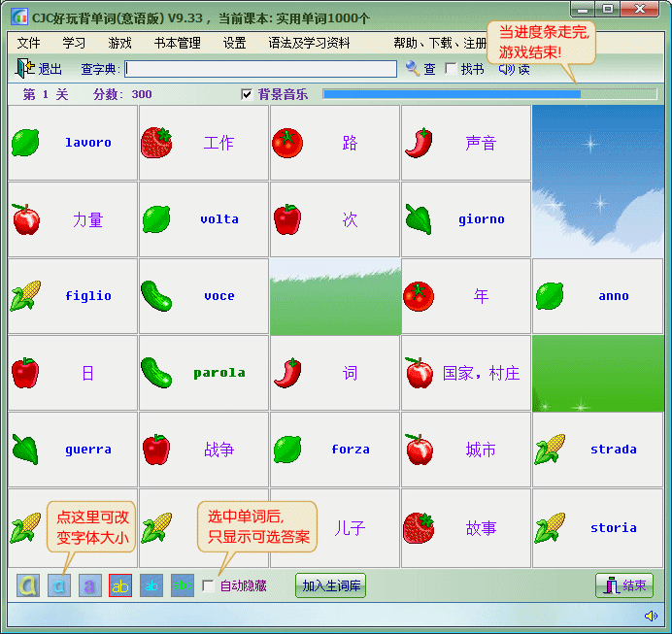Select the large yellow 'a' font size icon

[28, 585]
